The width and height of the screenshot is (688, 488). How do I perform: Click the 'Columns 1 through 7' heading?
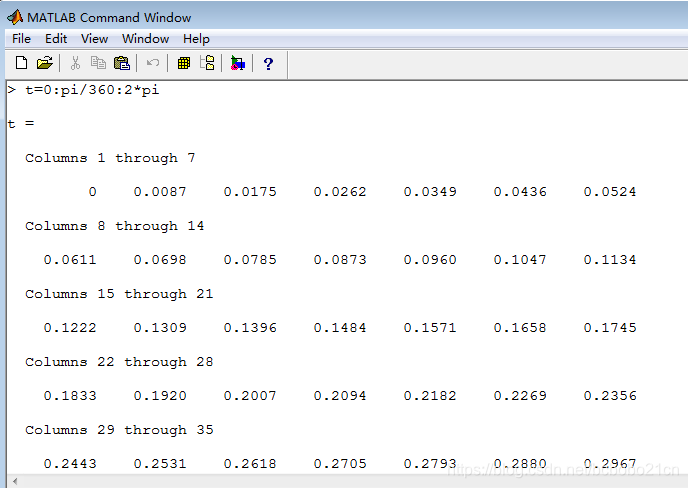[110, 158]
